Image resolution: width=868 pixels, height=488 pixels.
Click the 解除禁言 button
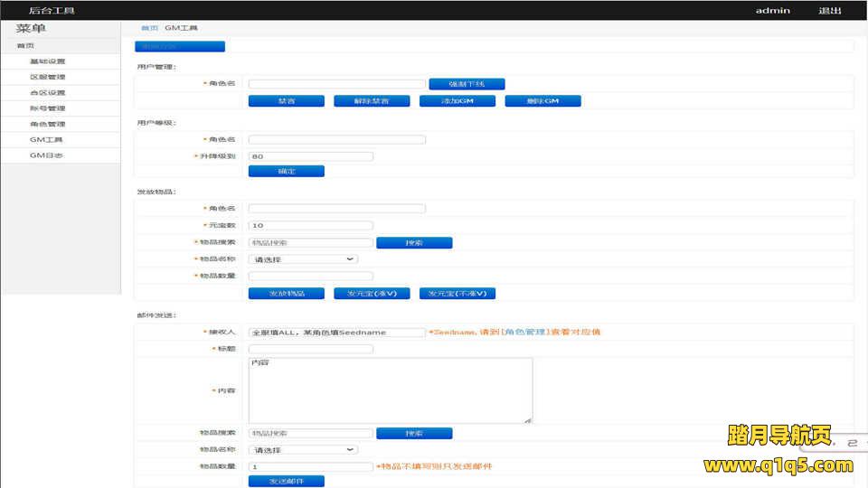[x=372, y=101]
